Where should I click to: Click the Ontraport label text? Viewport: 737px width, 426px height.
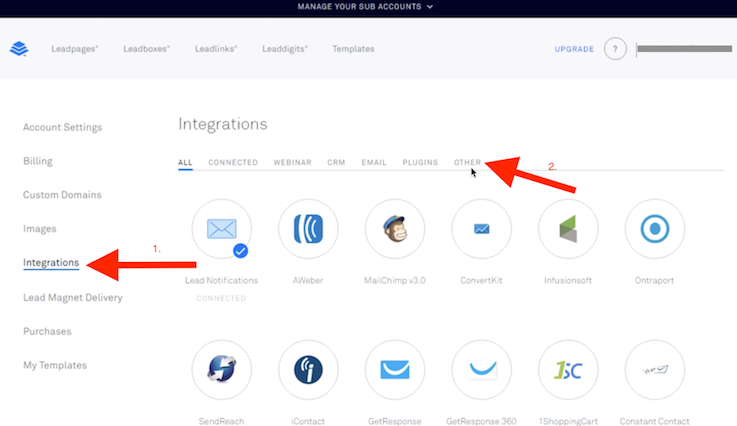pyautogui.click(x=654, y=281)
